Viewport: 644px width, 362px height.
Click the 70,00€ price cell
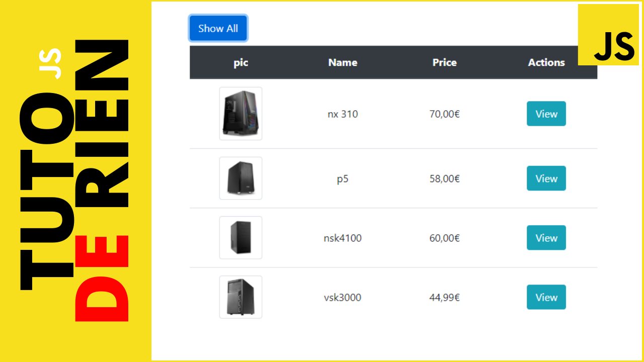(x=444, y=114)
